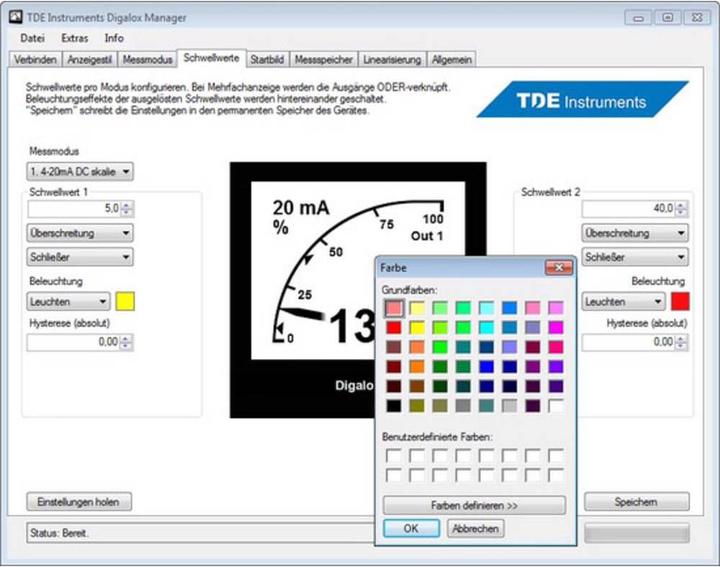
Task: Minimize the Digalox Manager window
Action: click(x=638, y=18)
